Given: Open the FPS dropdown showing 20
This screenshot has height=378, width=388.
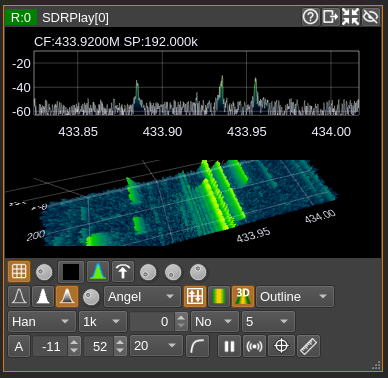Looking at the screenshot, I should pyautogui.click(x=156, y=346).
